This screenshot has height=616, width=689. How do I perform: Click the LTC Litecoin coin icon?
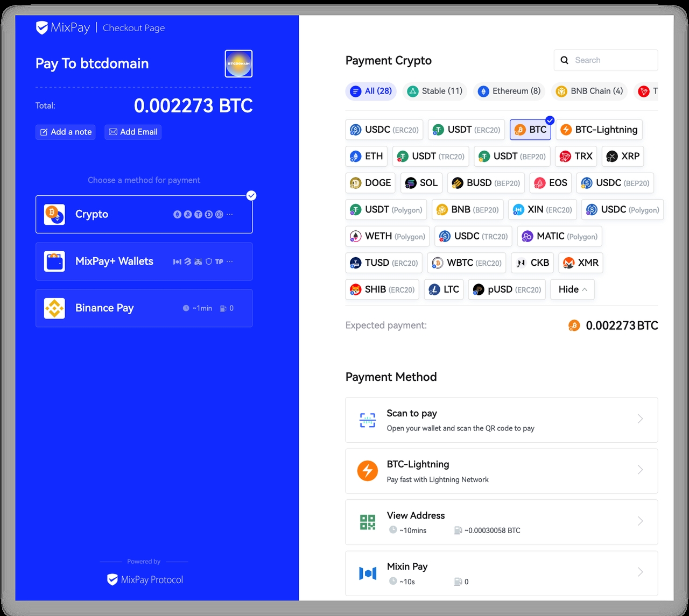pos(434,290)
